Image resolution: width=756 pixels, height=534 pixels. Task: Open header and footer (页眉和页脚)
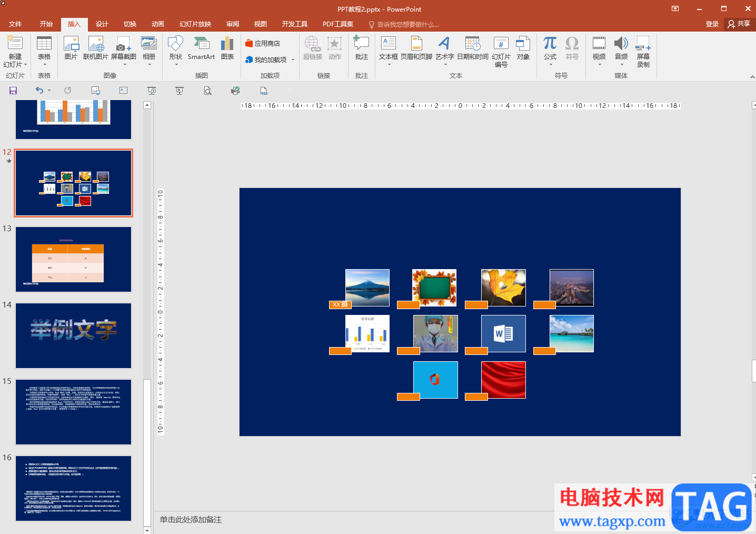coord(416,48)
